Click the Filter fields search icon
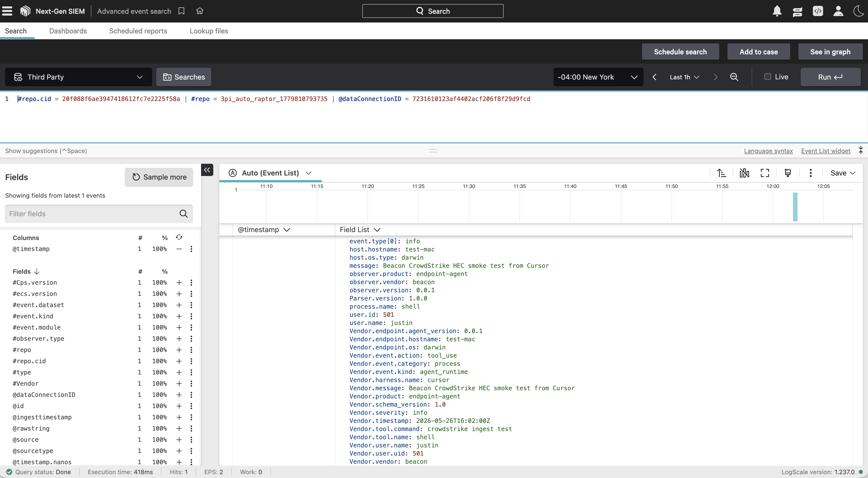This screenshot has height=478, width=868. pos(183,214)
